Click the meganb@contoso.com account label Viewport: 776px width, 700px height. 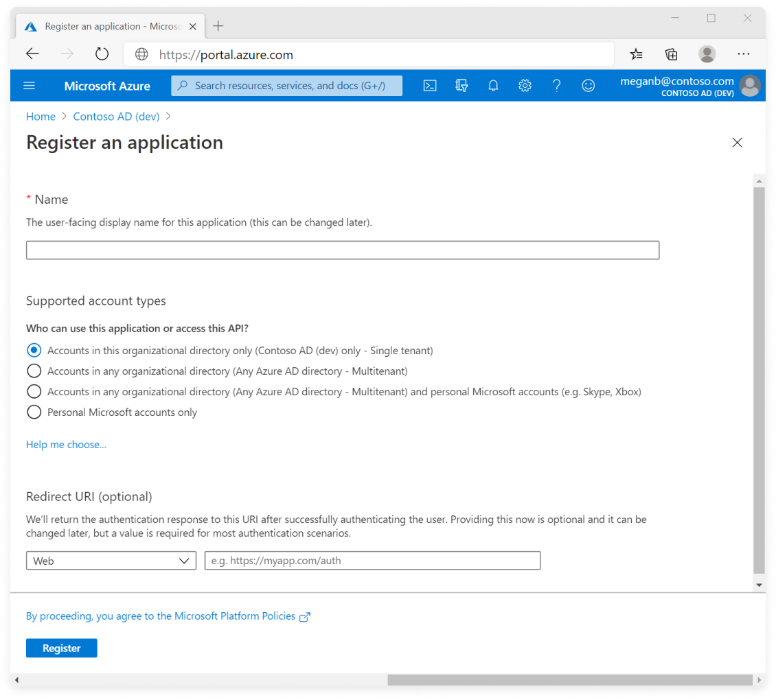pyautogui.click(x=677, y=81)
